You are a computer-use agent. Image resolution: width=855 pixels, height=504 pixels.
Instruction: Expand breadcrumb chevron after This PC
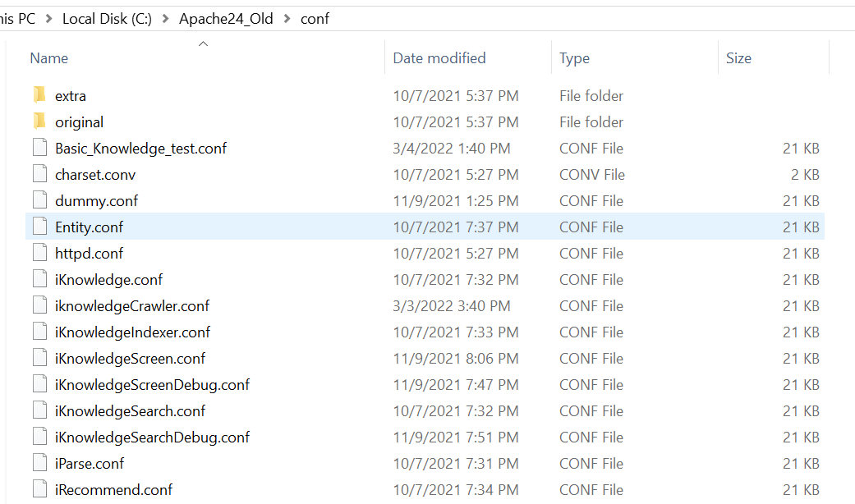[49, 19]
